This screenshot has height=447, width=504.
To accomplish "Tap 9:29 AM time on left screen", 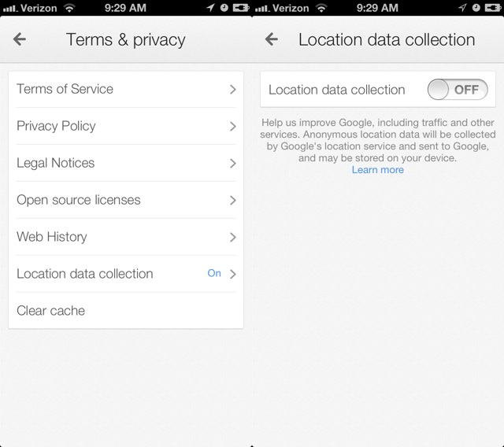I will pos(125,8).
